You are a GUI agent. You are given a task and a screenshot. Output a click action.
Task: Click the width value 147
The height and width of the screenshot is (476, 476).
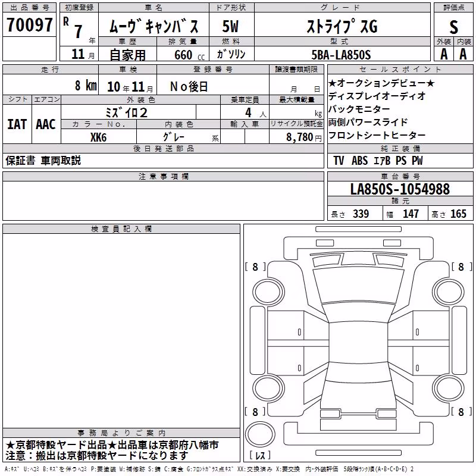[x=411, y=214]
